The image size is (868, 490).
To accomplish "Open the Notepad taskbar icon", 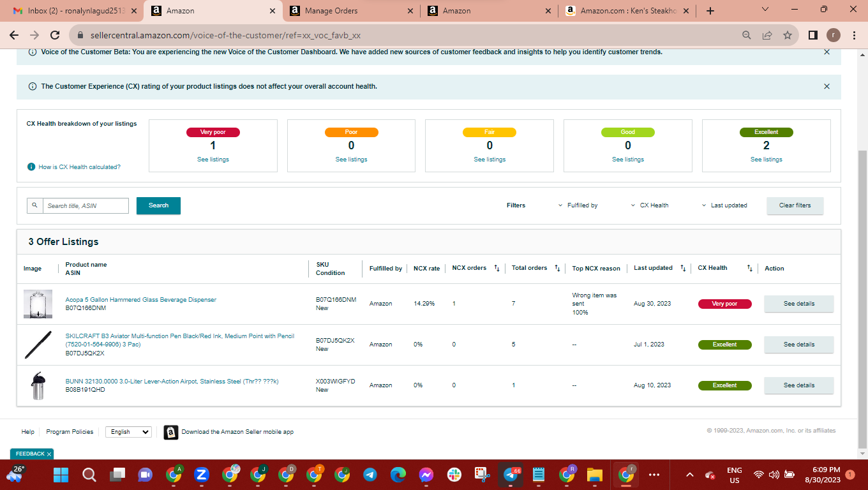I will (x=539, y=475).
